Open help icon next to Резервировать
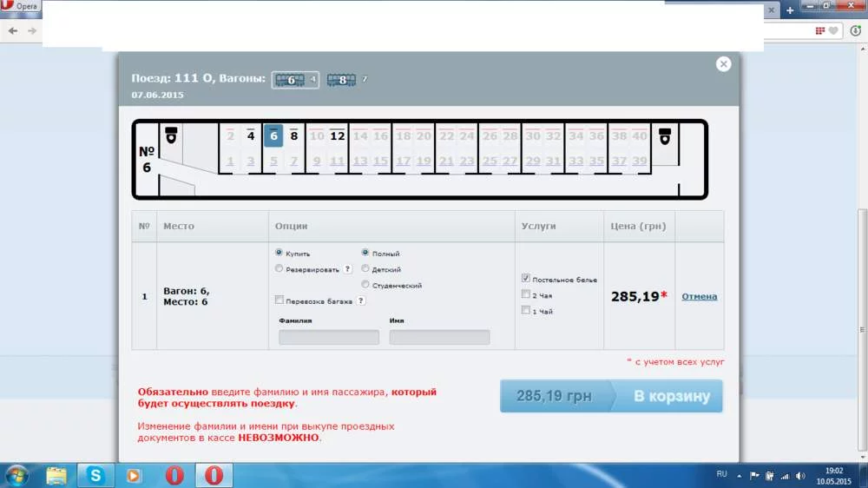Image resolution: width=868 pixels, height=488 pixels. pos(347,269)
